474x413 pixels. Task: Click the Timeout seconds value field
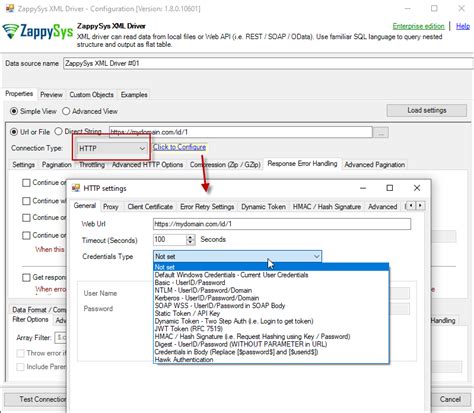[170, 239]
